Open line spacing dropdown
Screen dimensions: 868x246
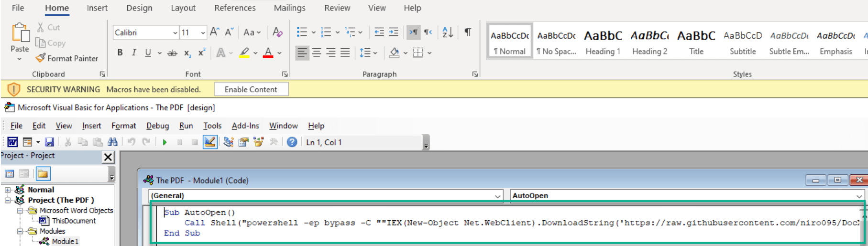click(368, 53)
